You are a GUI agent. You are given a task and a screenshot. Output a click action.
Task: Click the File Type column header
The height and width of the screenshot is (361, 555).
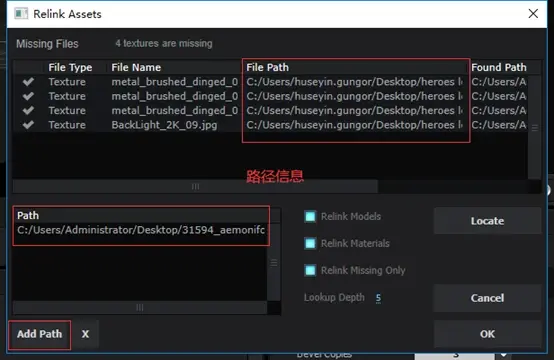click(x=70, y=67)
